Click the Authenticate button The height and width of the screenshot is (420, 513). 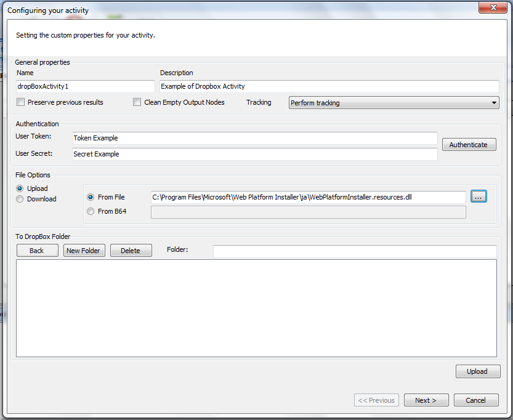pyautogui.click(x=469, y=145)
